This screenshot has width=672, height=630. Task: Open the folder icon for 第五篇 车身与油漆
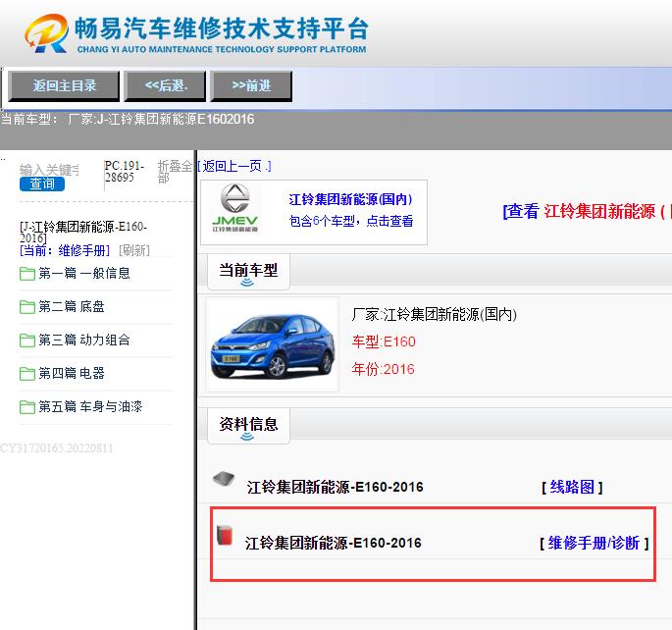(x=27, y=406)
